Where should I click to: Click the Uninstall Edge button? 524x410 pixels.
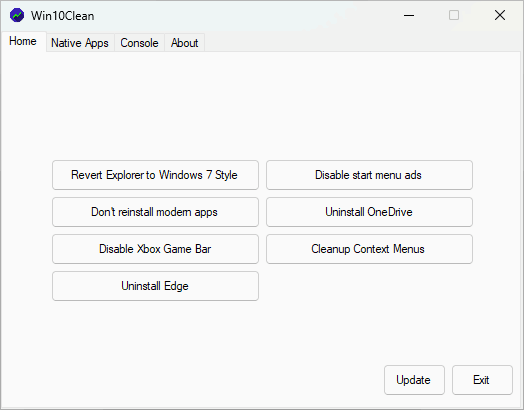155,286
